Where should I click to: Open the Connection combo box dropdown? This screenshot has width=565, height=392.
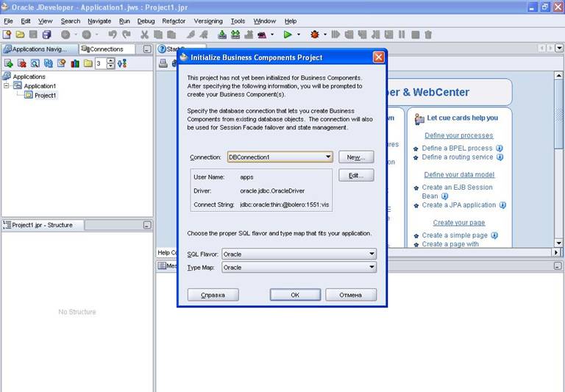[328, 157]
